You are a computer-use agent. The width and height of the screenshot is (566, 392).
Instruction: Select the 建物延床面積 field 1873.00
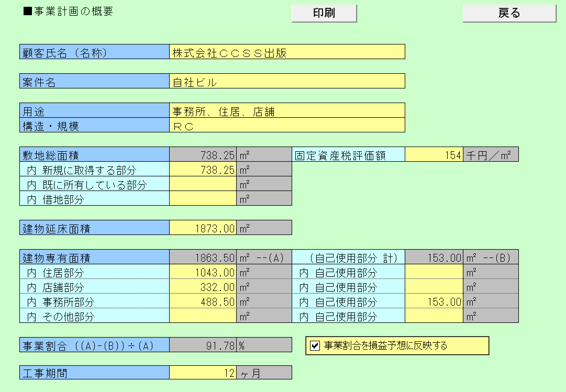coord(203,228)
